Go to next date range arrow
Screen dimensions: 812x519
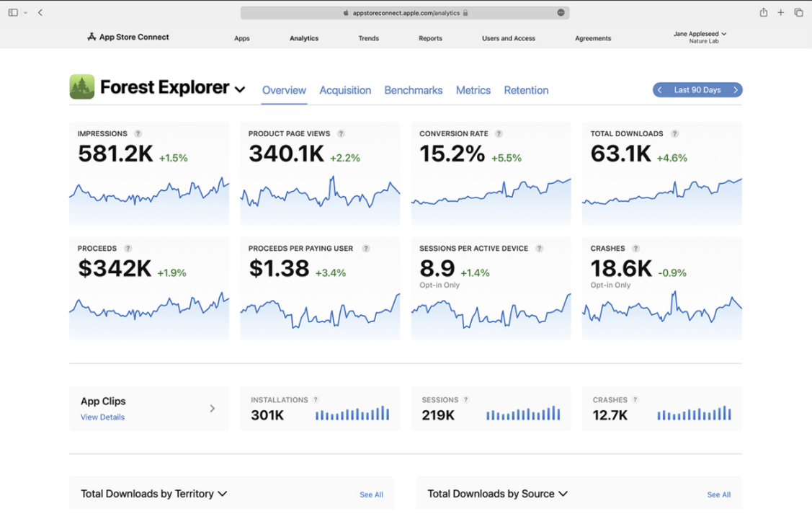point(736,90)
